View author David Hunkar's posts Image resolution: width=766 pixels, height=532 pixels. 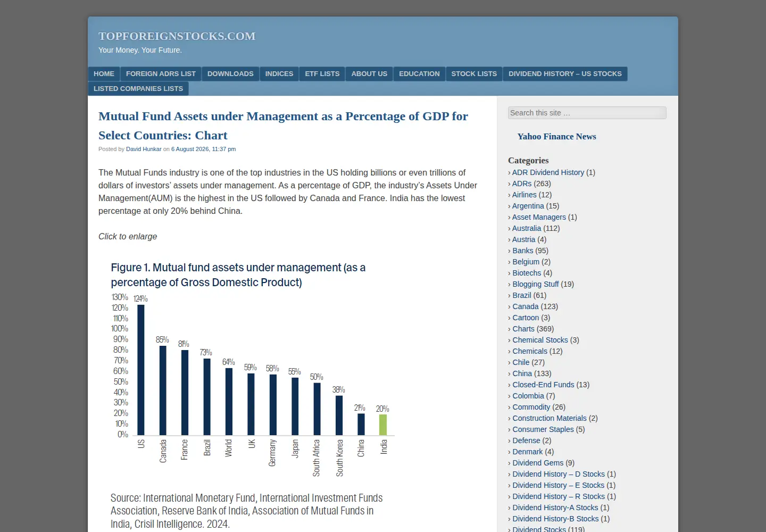pos(144,149)
